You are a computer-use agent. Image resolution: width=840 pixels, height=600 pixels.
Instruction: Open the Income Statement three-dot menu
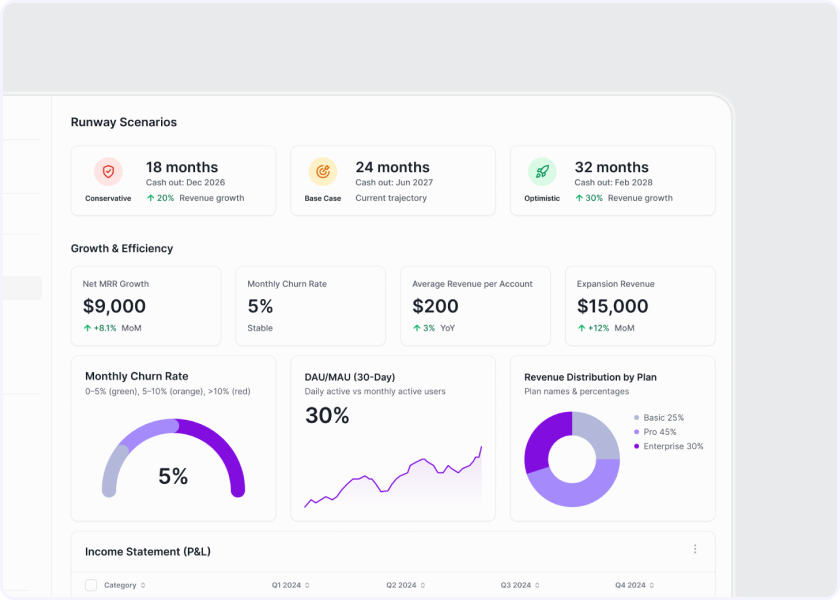(x=695, y=549)
